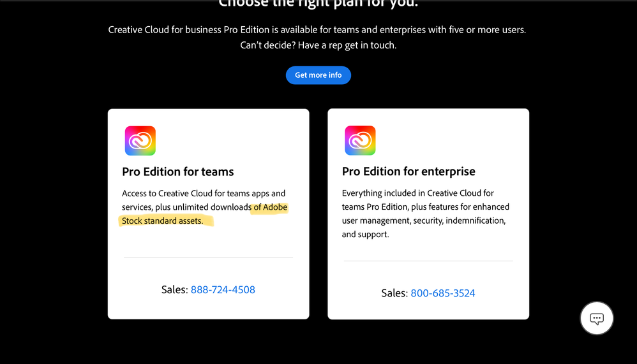Click the "Choose the right plan" headline

point(318,4)
